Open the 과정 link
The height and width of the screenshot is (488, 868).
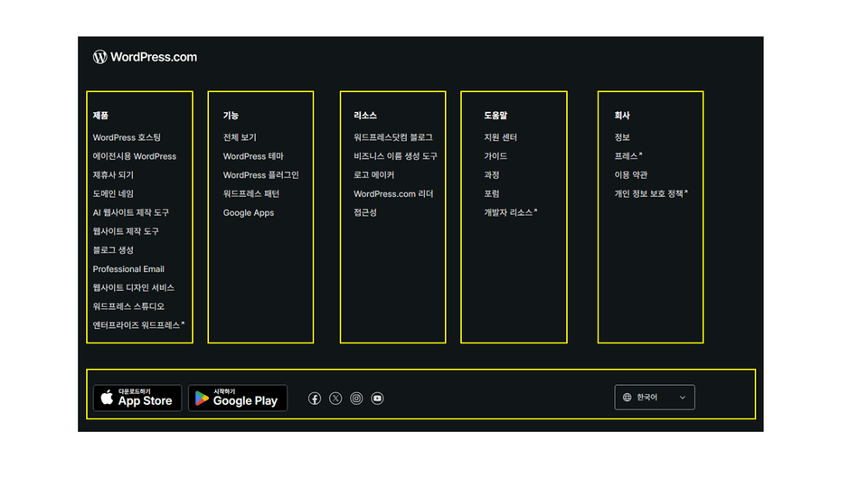[x=492, y=174]
